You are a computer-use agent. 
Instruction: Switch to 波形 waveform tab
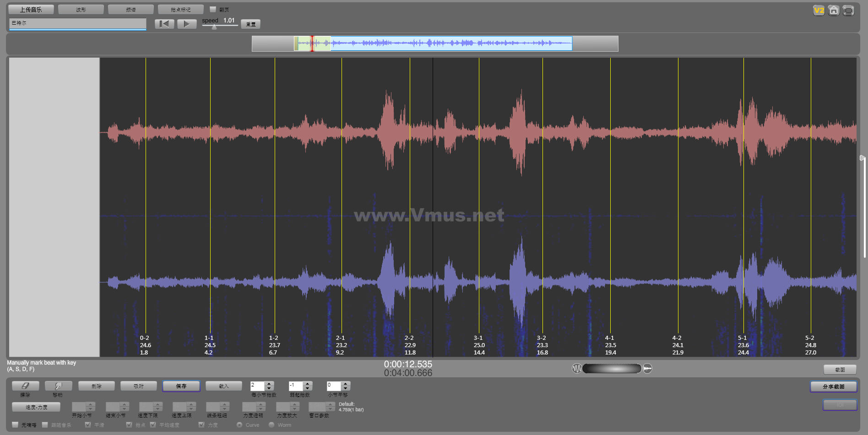pyautogui.click(x=81, y=10)
